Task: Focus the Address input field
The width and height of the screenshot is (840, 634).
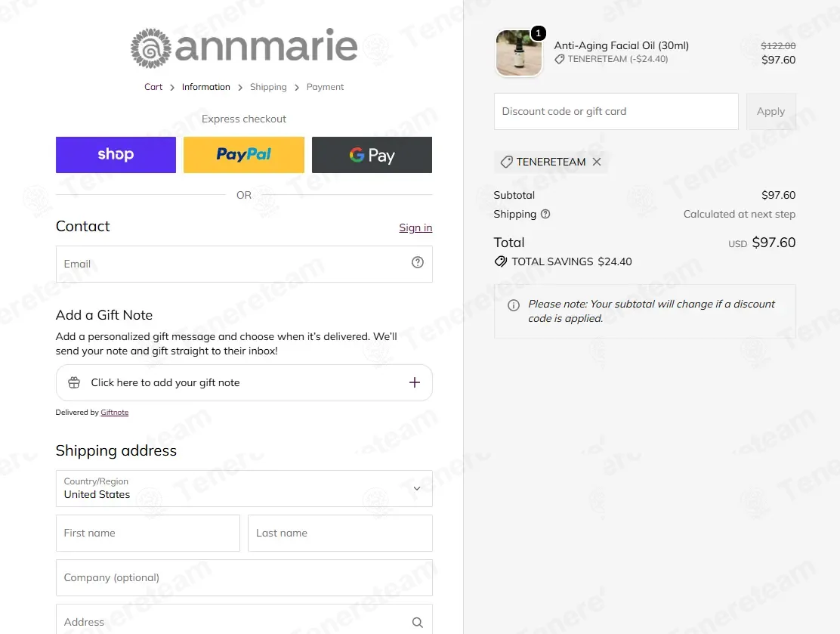Action: click(x=244, y=620)
